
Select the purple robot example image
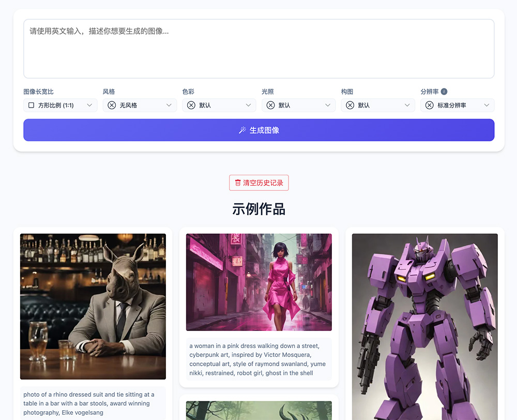point(424,326)
